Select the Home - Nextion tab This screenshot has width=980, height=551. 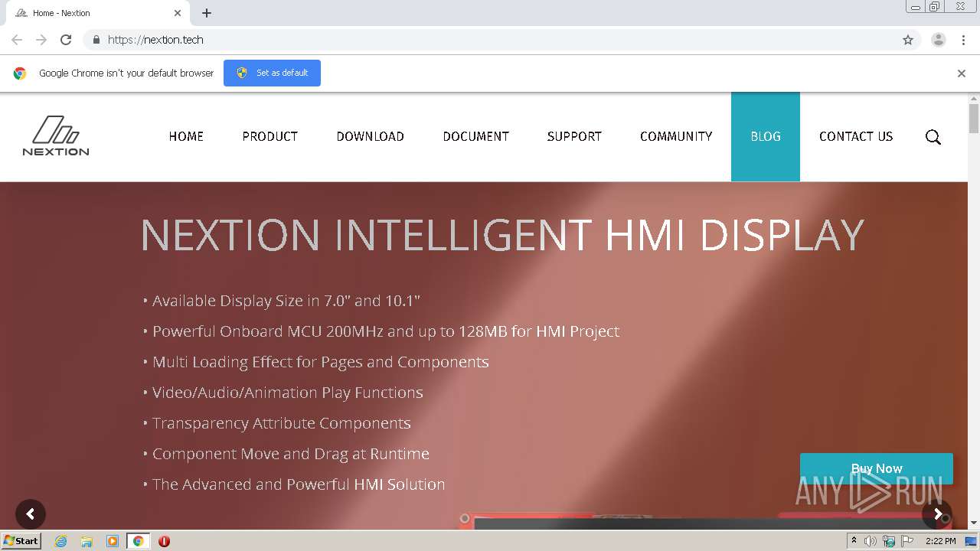click(x=98, y=13)
